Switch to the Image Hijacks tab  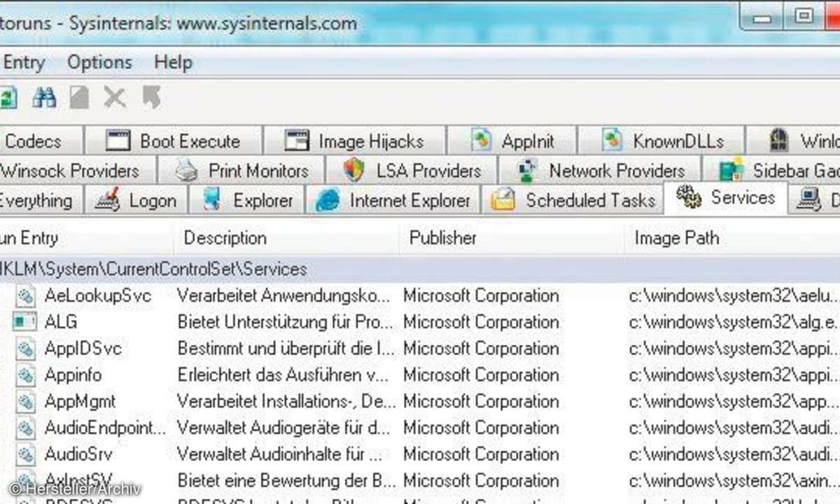354,141
